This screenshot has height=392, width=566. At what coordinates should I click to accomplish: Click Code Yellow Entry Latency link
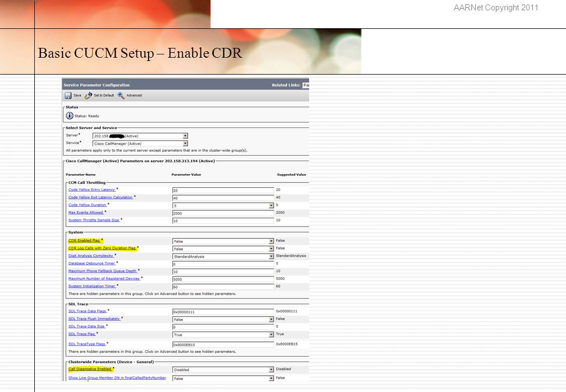pyautogui.click(x=91, y=189)
